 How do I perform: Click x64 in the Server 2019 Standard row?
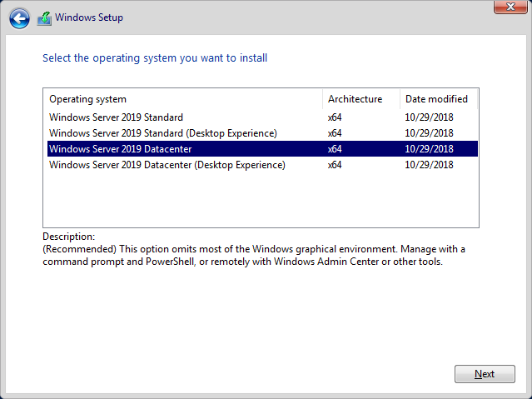point(335,117)
